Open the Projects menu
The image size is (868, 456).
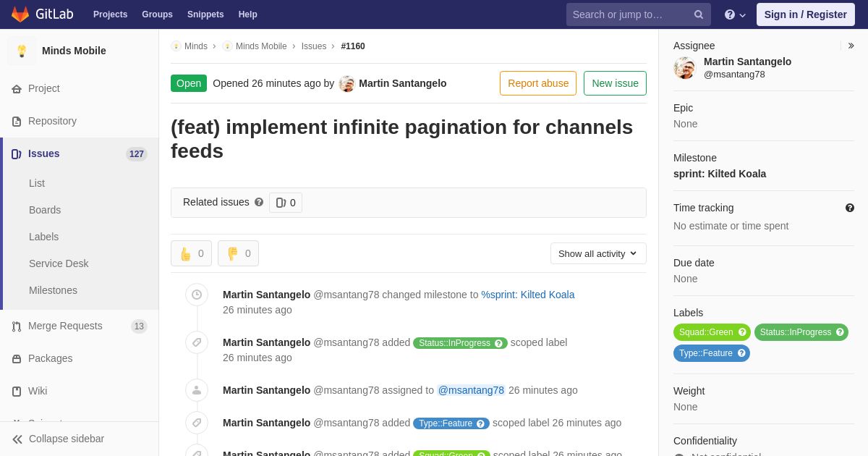coord(110,14)
